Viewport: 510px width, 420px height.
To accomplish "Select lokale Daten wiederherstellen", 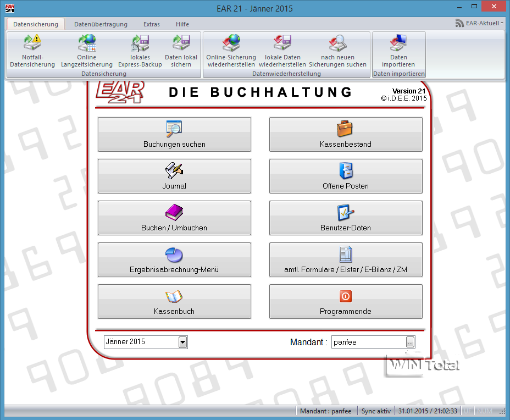I will tap(282, 51).
